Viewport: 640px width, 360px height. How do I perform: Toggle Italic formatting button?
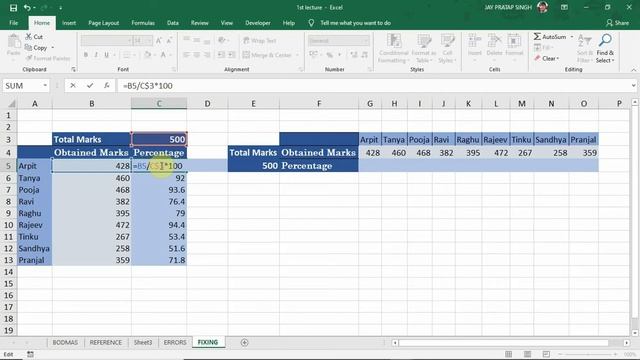pyautogui.click(x=96, y=55)
